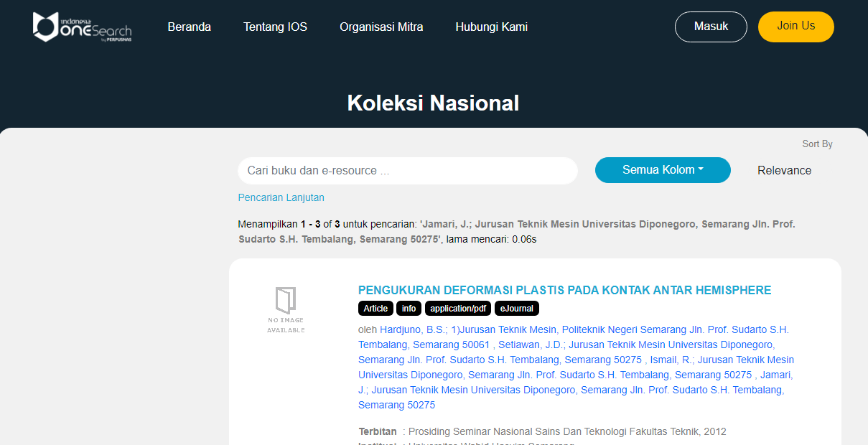
Task: Expand the Semua Kolom dropdown
Action: [x=662, y=170]
